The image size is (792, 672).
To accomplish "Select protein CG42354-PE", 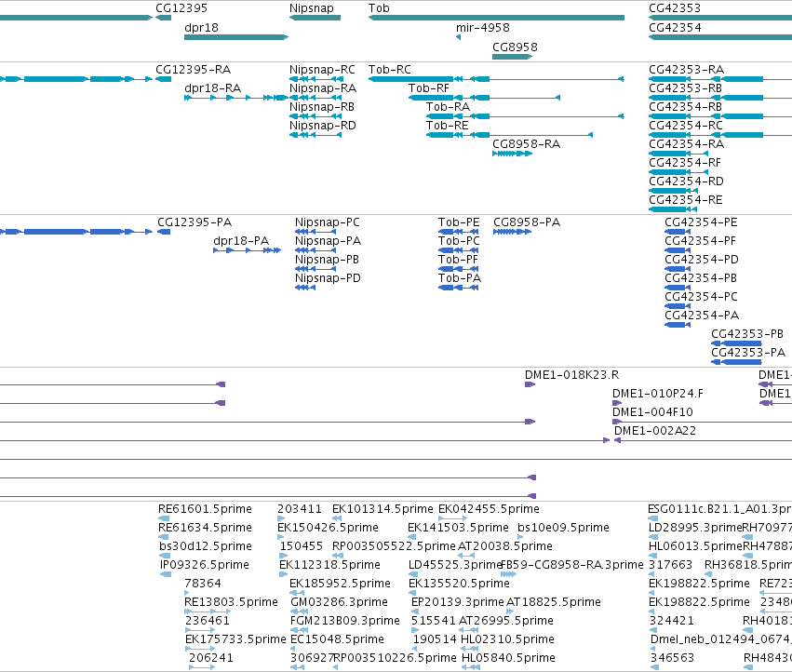I will pyautogui.click(x=678, y=232).
